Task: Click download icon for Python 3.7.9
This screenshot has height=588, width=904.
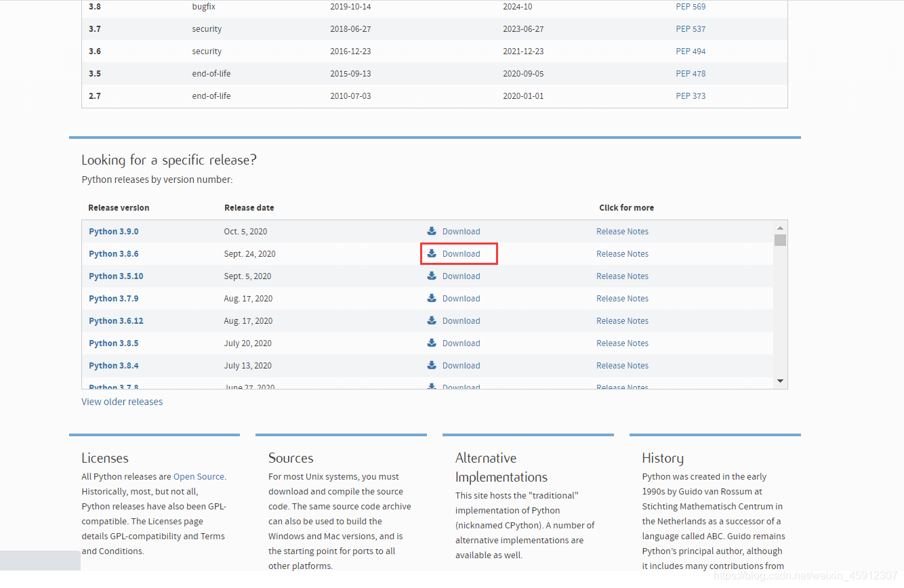Action: pos(432,298)
